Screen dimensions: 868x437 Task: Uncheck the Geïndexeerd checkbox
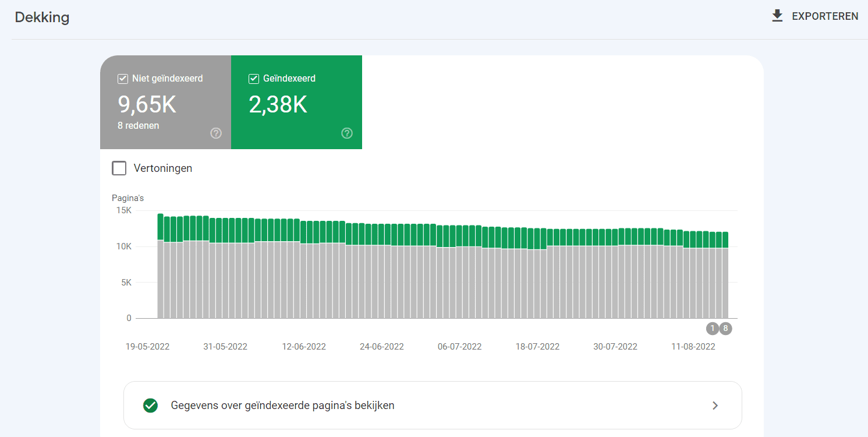coord(254,79)
